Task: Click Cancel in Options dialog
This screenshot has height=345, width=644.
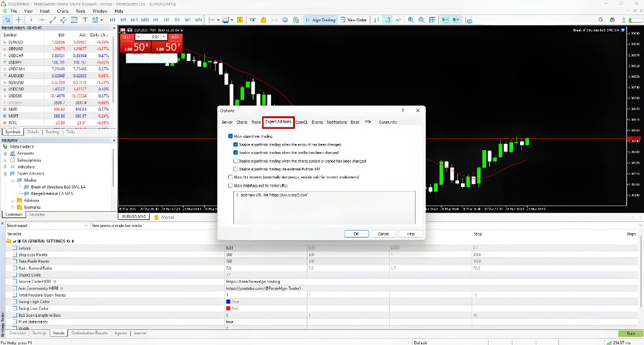Action: pyautogui.click(x=383, y=234)
